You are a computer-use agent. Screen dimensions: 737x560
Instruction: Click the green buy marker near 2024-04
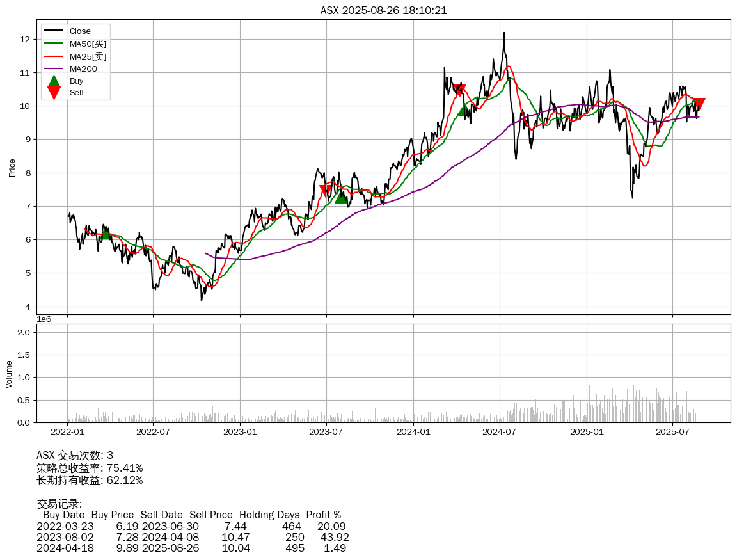coord(464,110)
